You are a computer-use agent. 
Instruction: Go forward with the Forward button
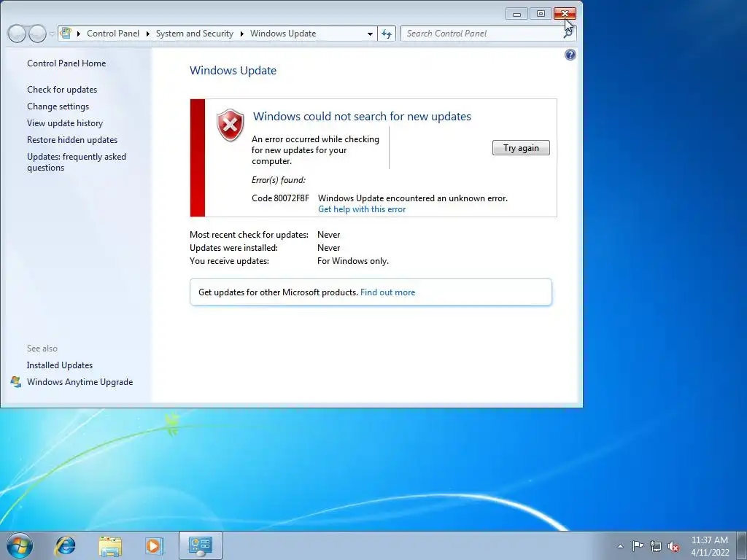coord(38,34)
